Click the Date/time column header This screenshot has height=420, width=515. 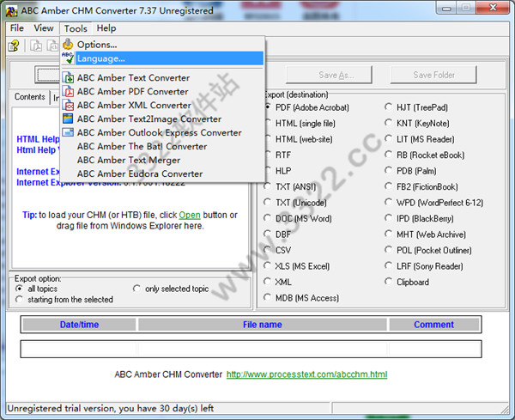coord(79,325)
